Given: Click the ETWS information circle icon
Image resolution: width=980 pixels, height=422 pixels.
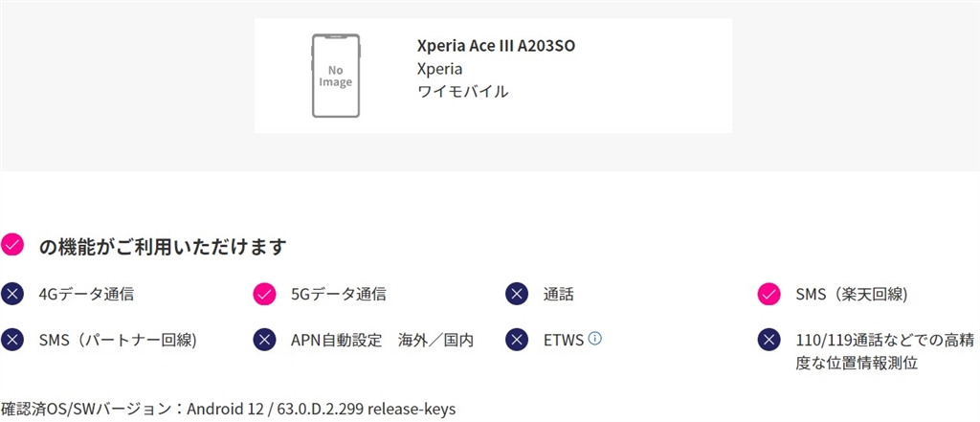Looking at the screenshot, I should coord(595,339).
